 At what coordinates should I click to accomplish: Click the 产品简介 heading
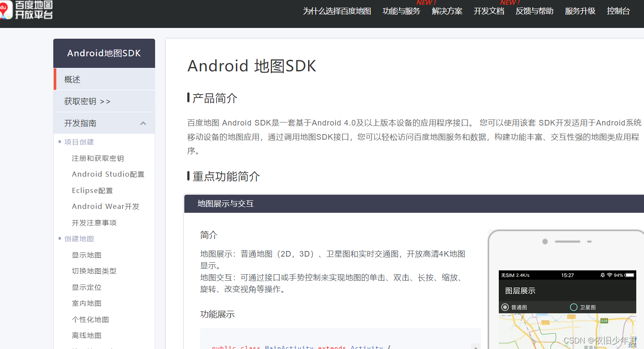(215, 98)
